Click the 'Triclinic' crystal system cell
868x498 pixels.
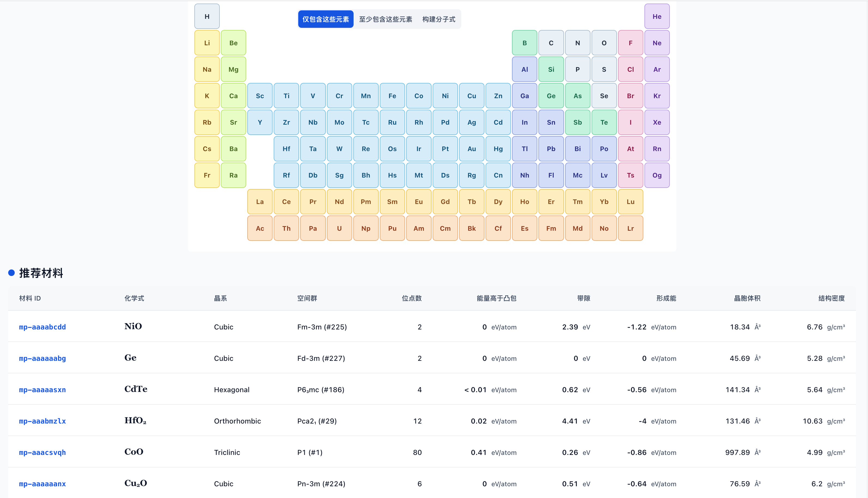tap(227, 452)
